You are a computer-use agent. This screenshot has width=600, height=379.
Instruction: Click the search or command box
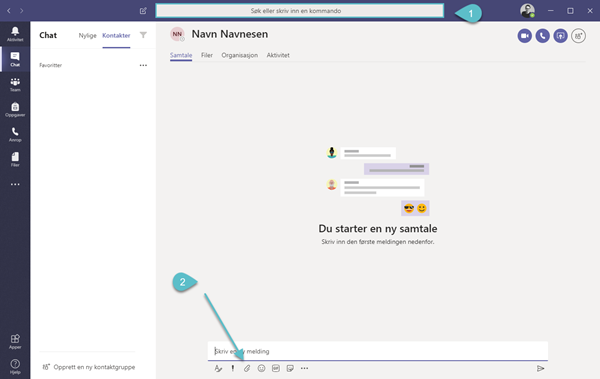click(x=300, y=11)
